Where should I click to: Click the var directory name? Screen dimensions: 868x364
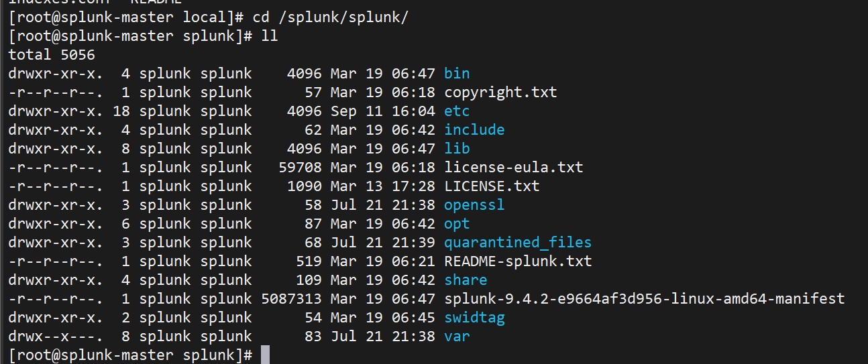(457, 337)
